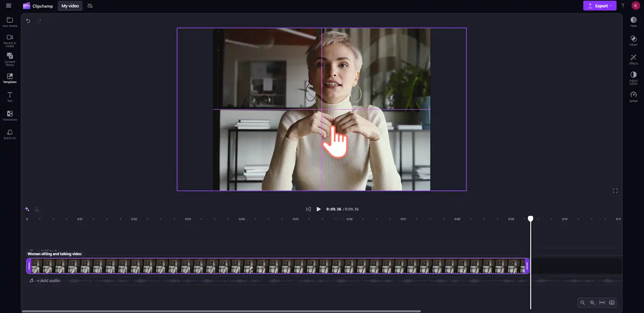
Task: Open the Filters panel on right
Action: 633,40
